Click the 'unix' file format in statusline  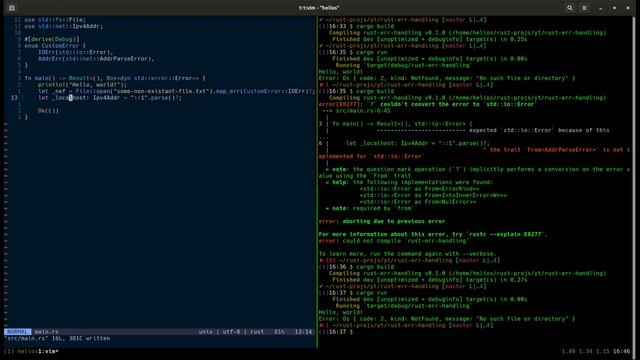coord(206,332)
